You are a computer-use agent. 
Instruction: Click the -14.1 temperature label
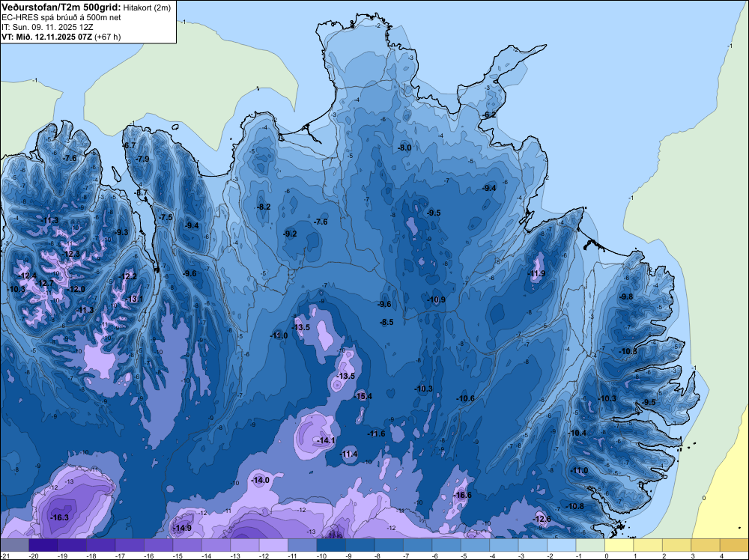(327, 441)
